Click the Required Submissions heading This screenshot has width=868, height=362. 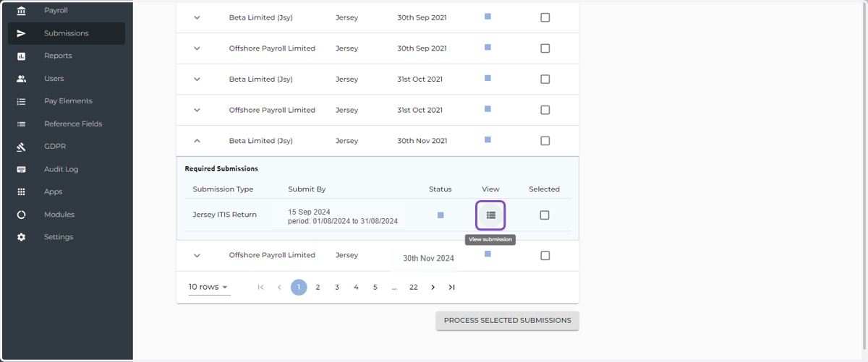[x=221, y=168]
